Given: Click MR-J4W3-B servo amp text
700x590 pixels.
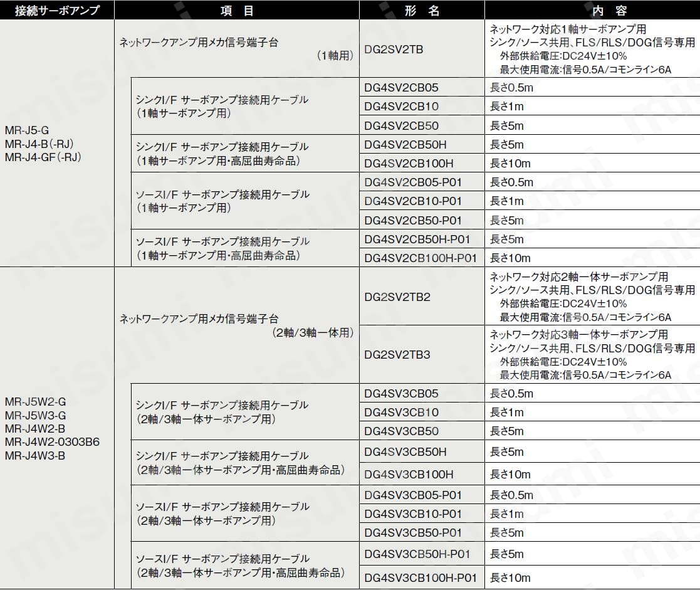Looking at the screenshot, I should 35,456.
